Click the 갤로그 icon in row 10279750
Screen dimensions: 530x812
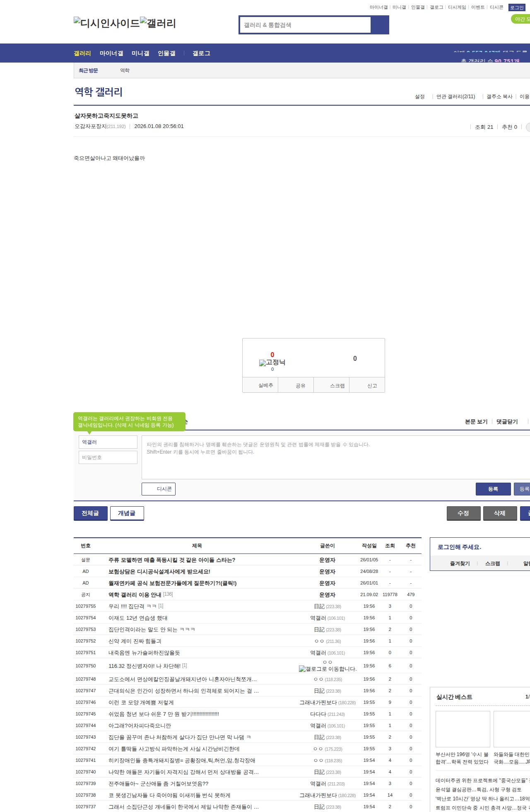327,669
